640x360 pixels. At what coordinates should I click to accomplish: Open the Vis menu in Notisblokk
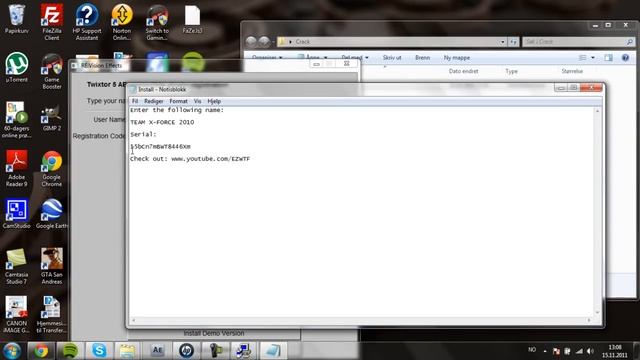pyautogui.click(x=198, y=101)
